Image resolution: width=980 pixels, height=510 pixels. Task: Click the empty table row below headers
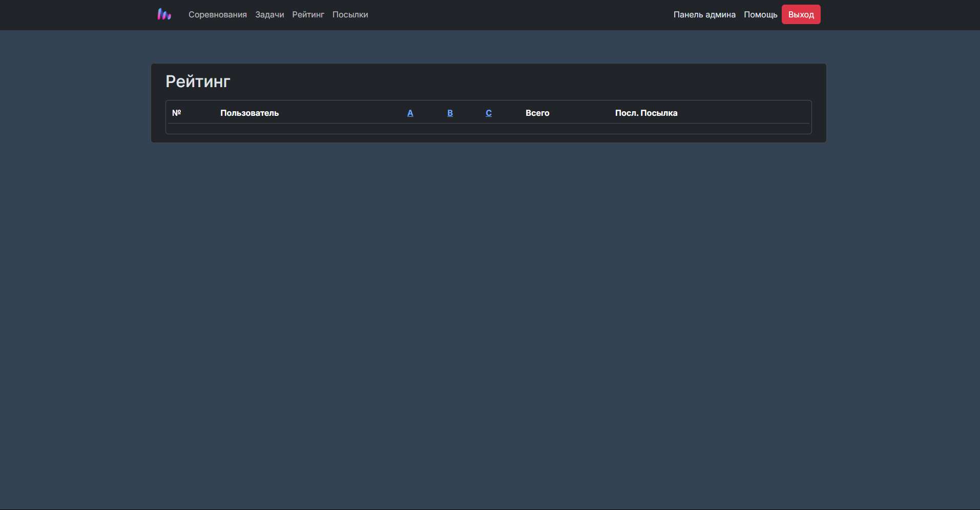(x=488, y=128)
